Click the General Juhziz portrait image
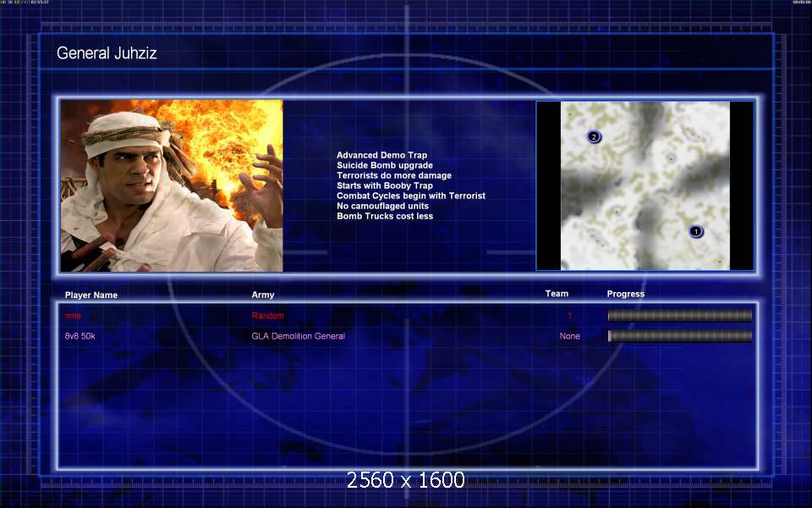Image resolution: width=812 pixels, height=508 pixels. click(x=172, y=185)
